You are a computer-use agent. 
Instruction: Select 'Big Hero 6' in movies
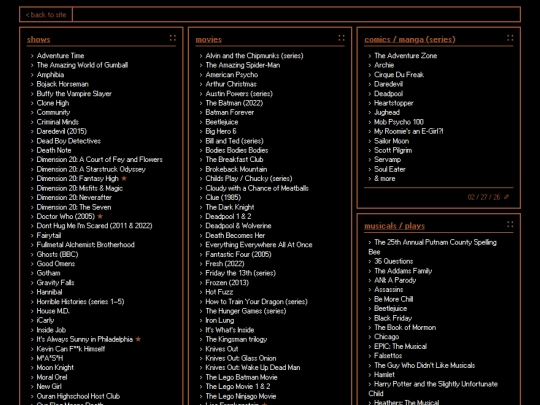221,131
